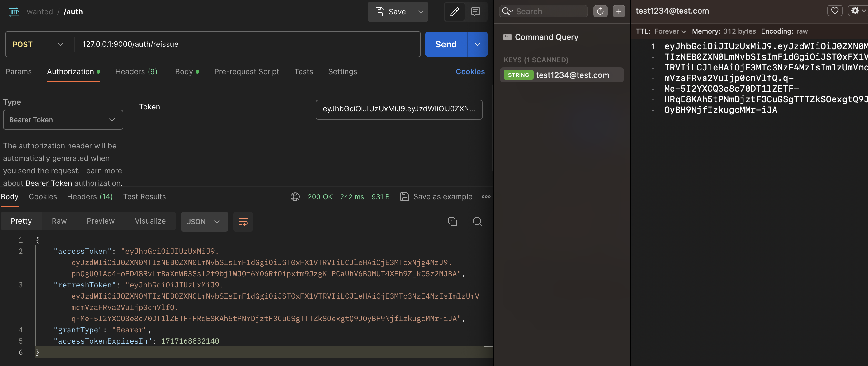Open the Cookies link

[470, 71]
